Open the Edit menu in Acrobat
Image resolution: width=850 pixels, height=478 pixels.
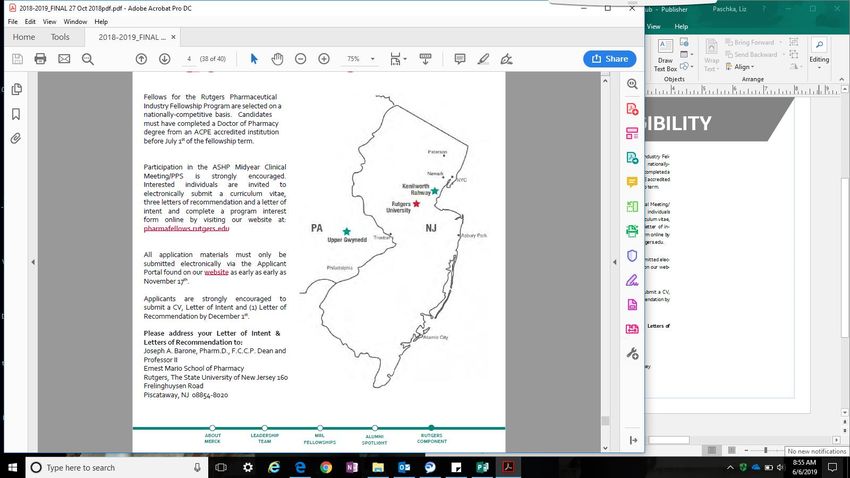(x=30, y=22)
